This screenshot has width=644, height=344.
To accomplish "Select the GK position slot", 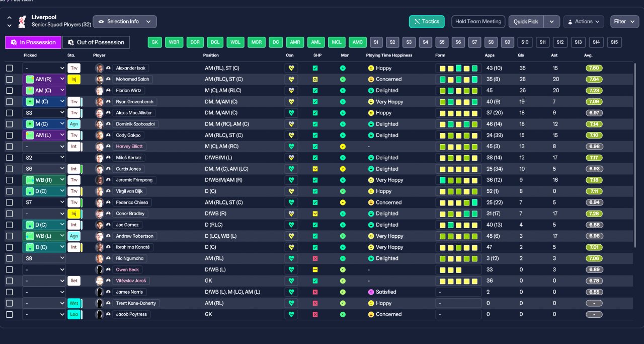I will pyautogui.click(x=155, y=42).
